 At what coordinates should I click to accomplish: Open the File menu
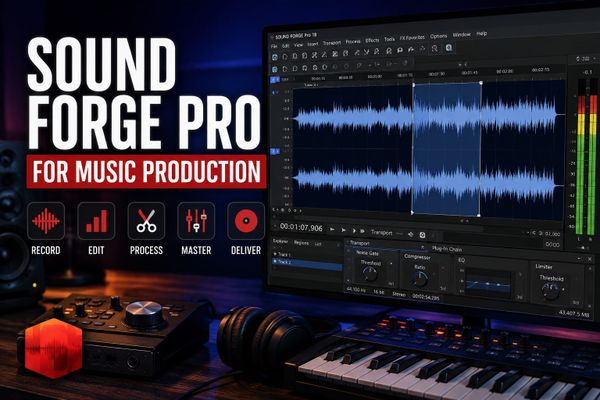[x=274, y=46]
